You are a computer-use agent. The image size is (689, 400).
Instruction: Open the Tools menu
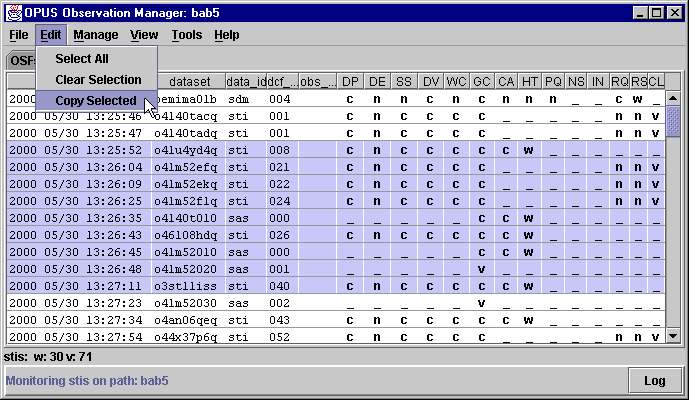tap(186, 35)
